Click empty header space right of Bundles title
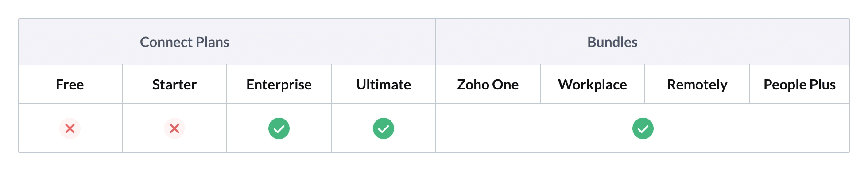 tap(744, 42)
